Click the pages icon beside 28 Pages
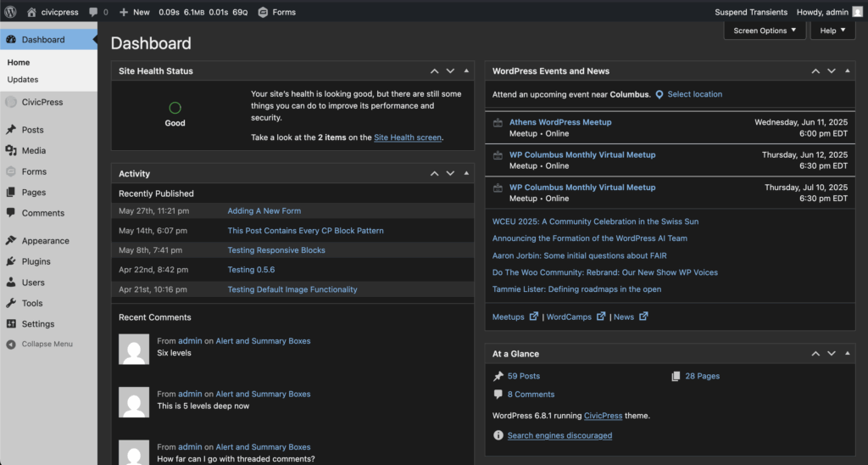This screenshot has width=868, height=465. (676, 376)
